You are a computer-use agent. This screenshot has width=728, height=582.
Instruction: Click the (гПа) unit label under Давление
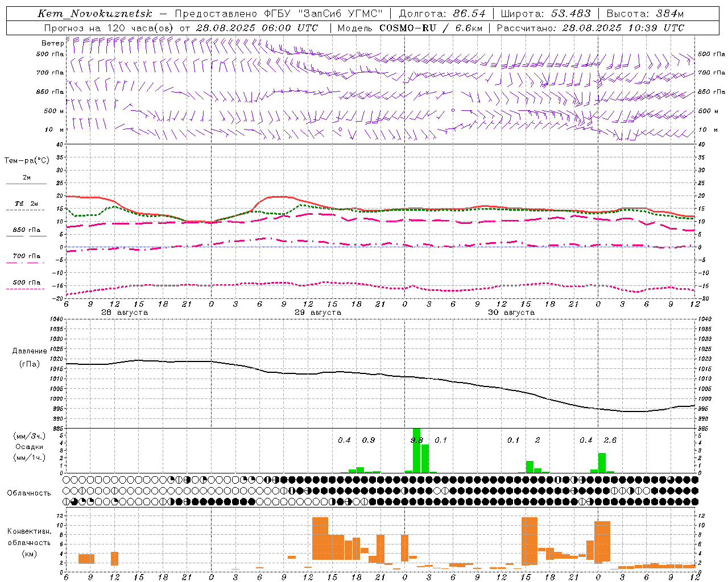(x=30, y=364)
